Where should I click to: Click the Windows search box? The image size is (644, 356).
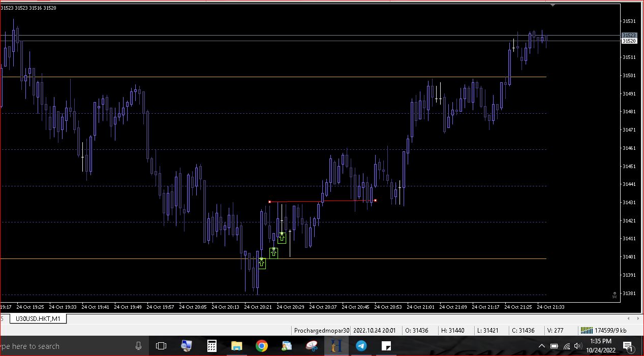(x=74, y=346)
